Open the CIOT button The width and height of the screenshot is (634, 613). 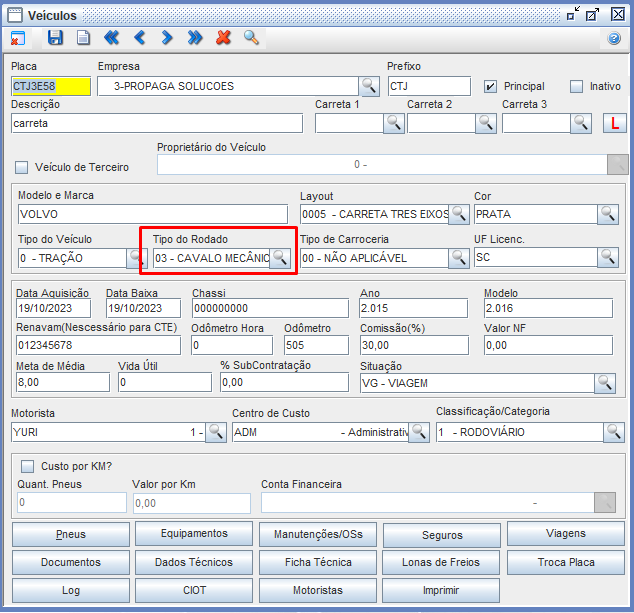[194, 590]
